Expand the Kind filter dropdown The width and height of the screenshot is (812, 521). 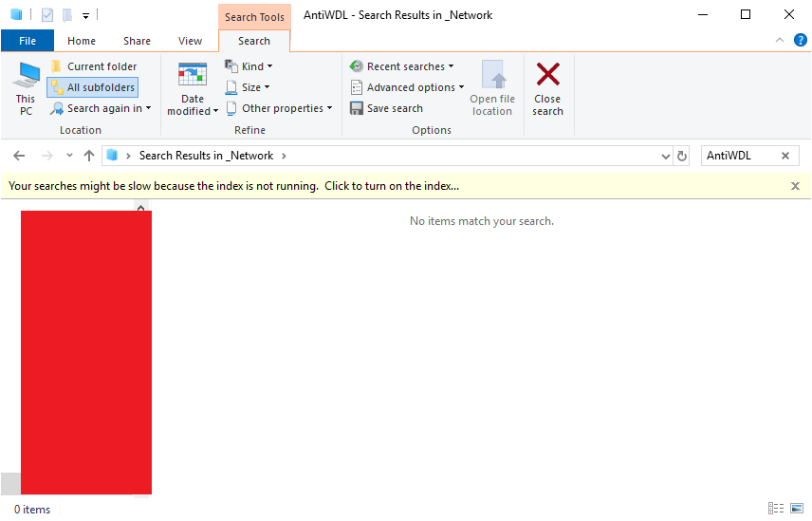pos(249,66)
